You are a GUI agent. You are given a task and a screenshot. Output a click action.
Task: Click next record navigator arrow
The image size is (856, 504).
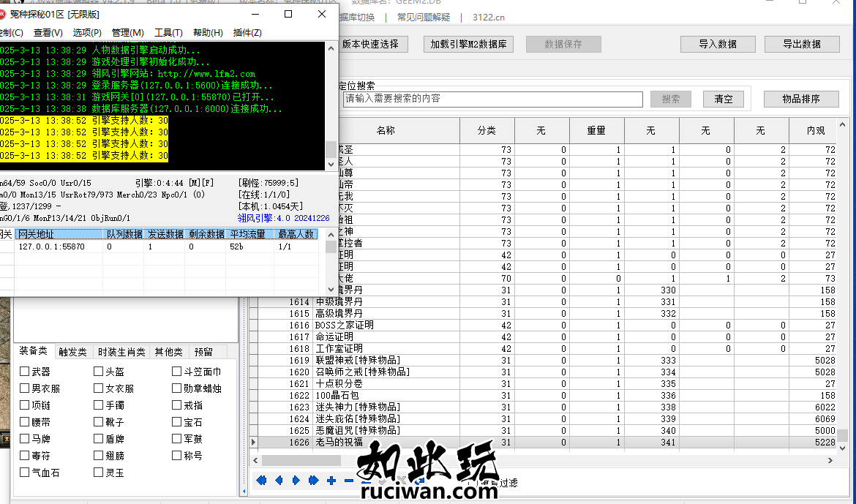[296, 481]
